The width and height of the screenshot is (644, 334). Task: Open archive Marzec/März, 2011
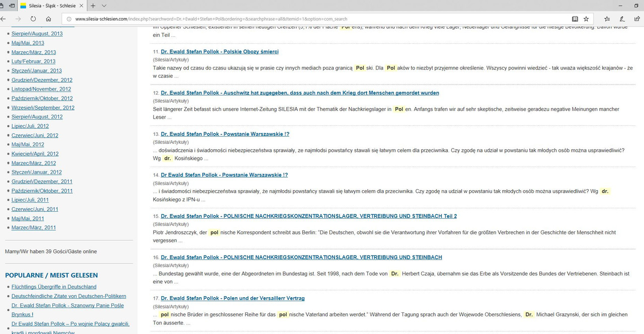(x=34, y=228)
